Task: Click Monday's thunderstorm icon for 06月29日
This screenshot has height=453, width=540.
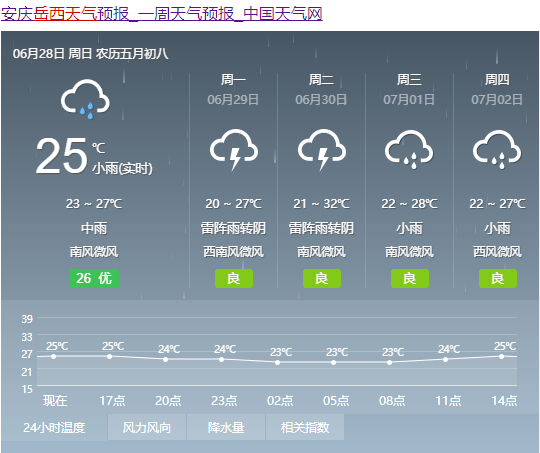Action: click(234, 150)
